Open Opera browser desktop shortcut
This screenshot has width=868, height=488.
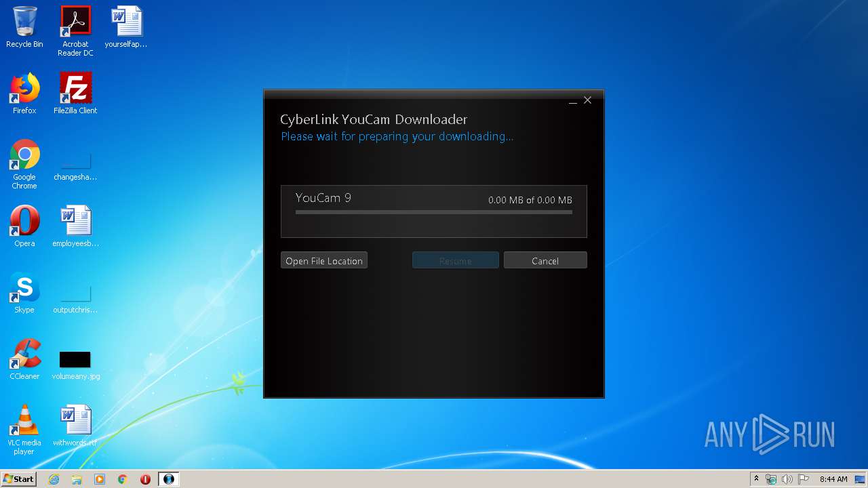point(24,226)
